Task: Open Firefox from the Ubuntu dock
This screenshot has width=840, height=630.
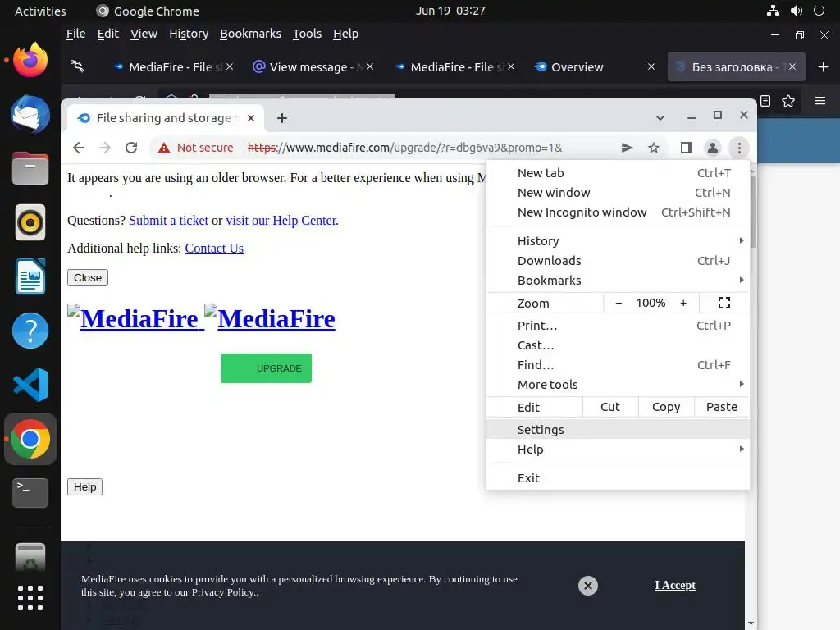Action: [30, 59]
